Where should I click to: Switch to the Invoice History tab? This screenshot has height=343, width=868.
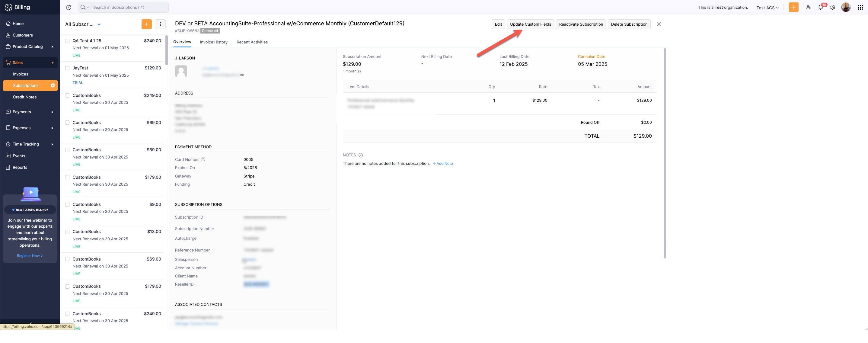click(x=214, y=42)
